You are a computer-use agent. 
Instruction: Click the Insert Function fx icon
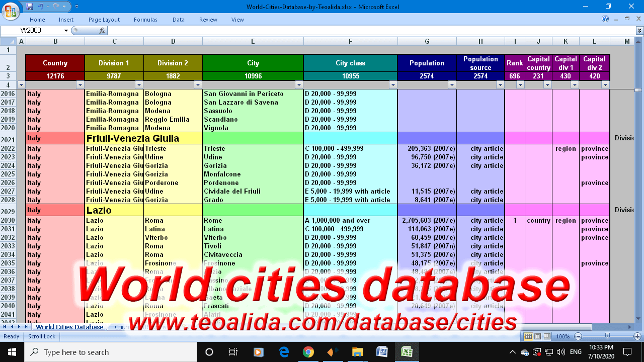coord(102,31)
